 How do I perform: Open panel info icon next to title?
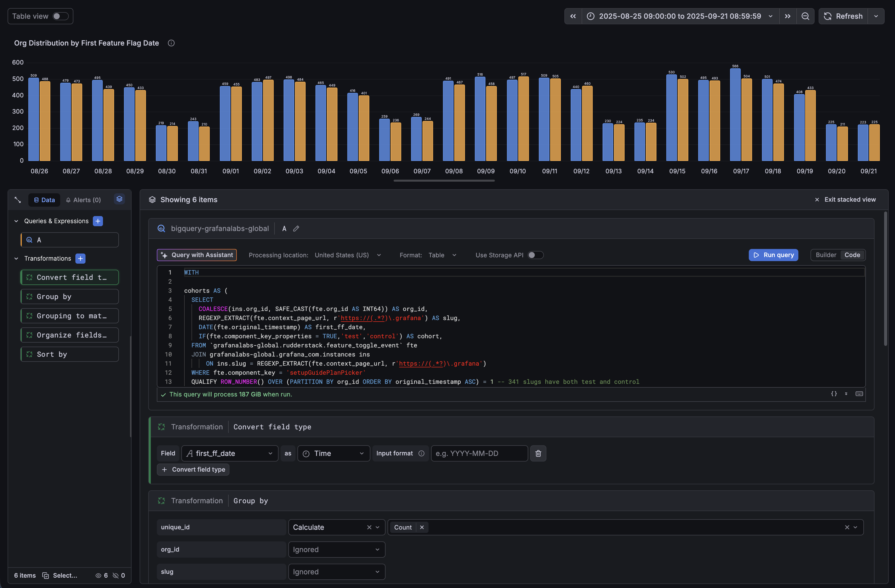[x=171, y=43]
